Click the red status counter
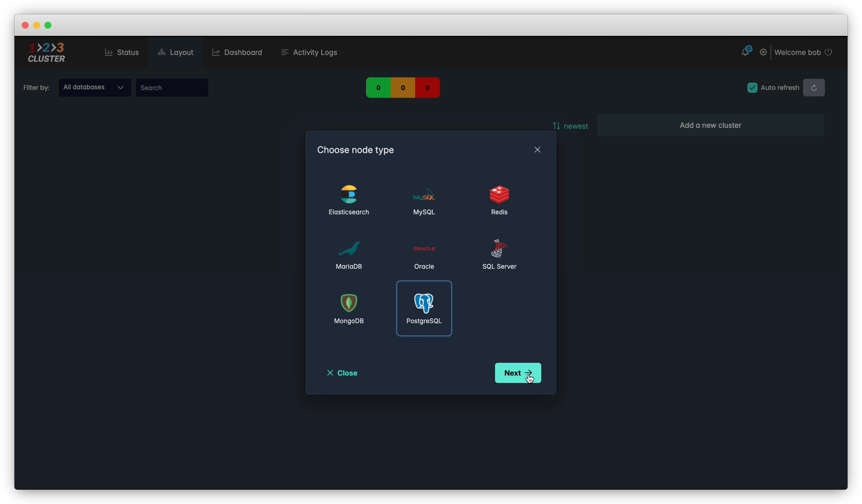862x504 pixels. click(x=427, y=87)
